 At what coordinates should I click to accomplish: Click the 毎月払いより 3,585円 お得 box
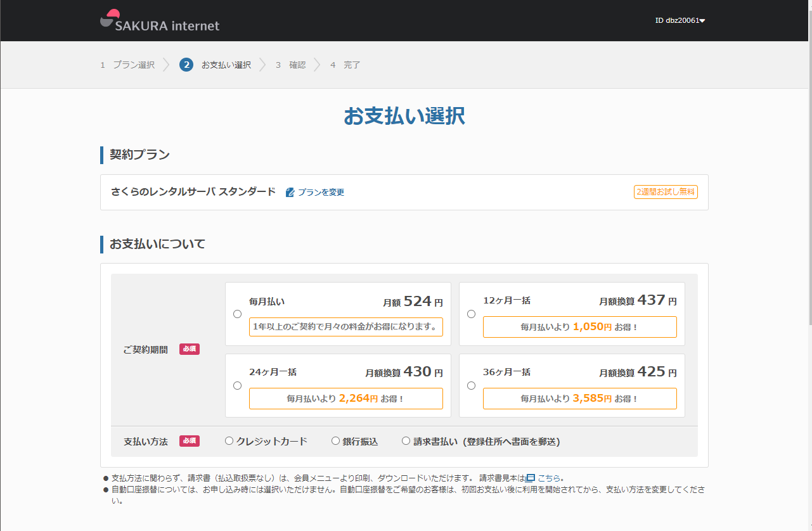(x=580, y=399)
